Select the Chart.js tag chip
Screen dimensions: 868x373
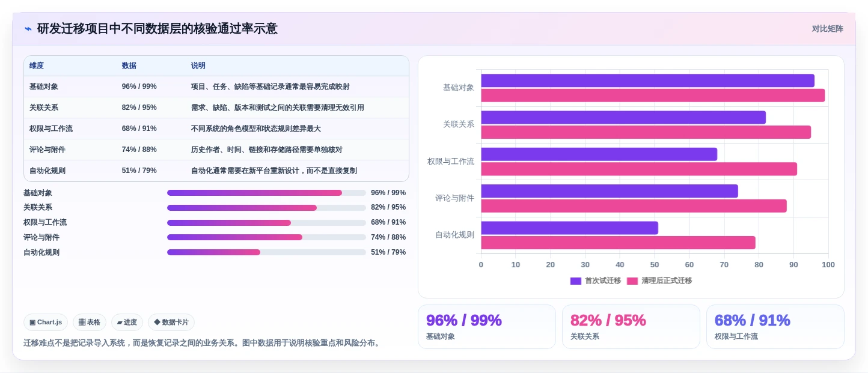click(x=46, y=322)
